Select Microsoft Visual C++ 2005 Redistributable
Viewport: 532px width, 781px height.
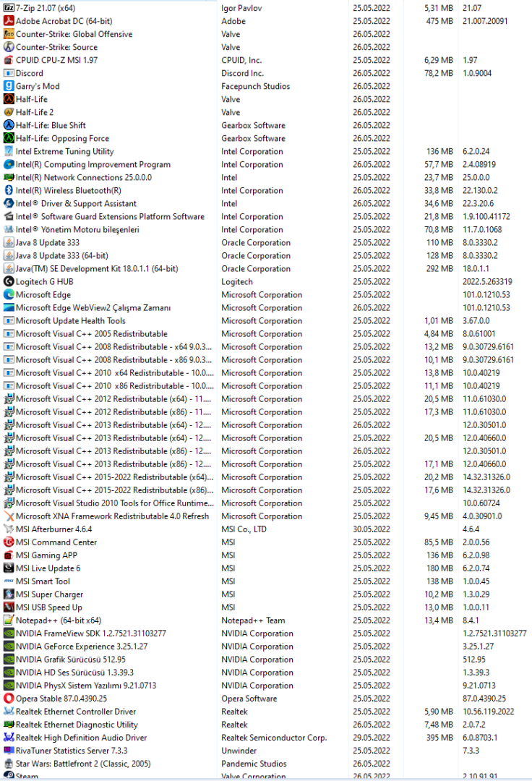[x=92, y=333]
